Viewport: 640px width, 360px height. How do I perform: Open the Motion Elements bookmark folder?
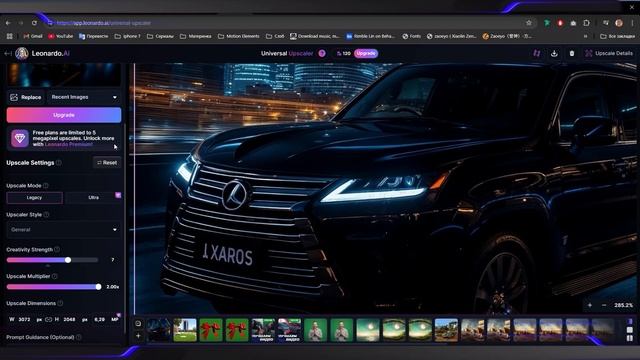coord(239,36)
